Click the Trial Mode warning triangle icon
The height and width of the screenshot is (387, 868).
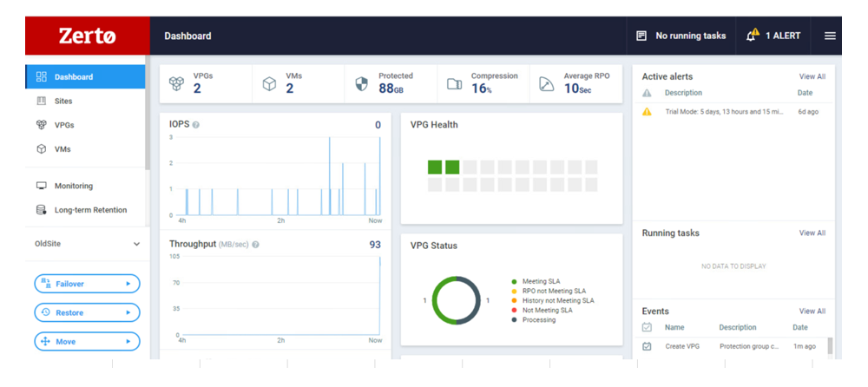[x=647, y=112]
